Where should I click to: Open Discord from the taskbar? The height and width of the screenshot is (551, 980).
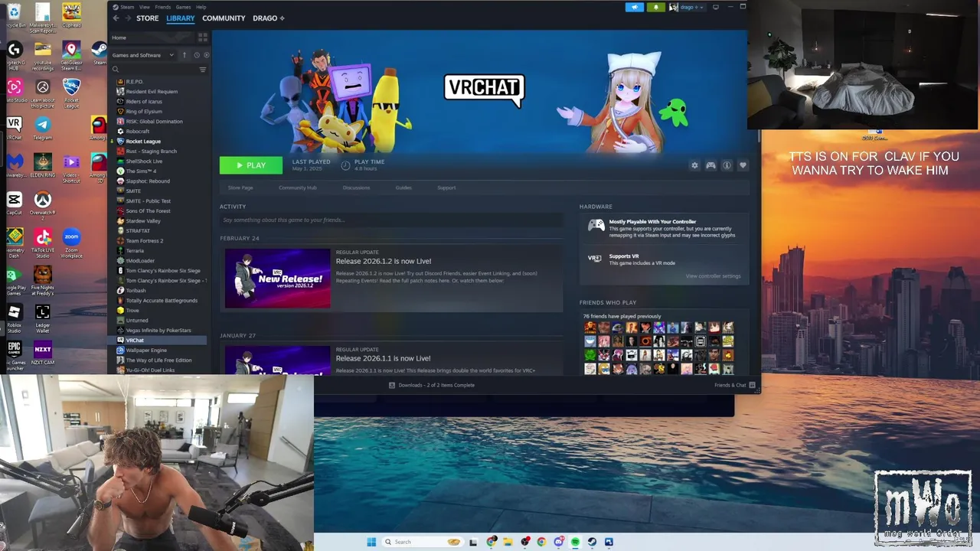(x=558, y=542)
